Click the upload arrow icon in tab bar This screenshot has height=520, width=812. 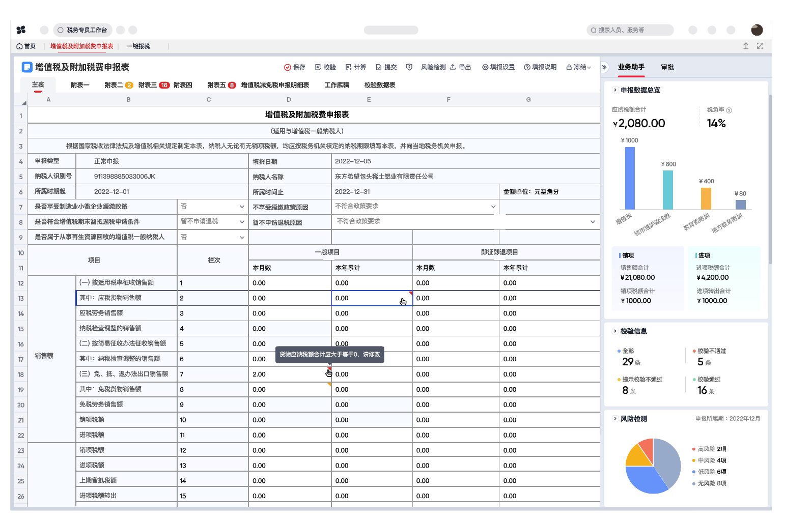(746, 46)
